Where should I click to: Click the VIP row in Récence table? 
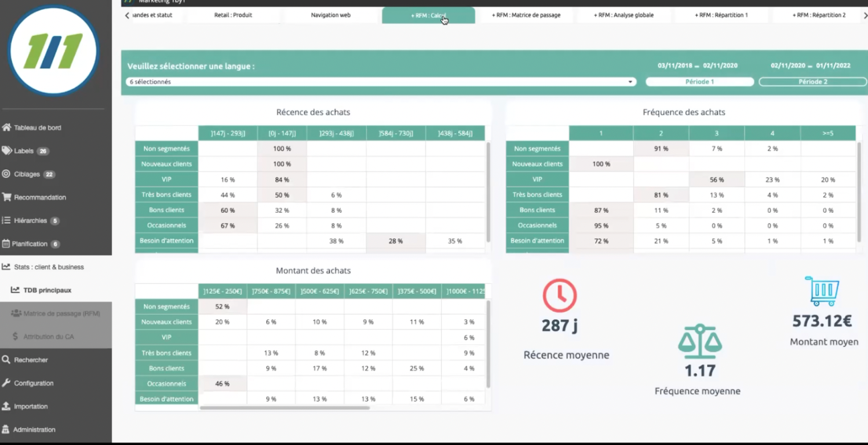(x=310, y=180)
